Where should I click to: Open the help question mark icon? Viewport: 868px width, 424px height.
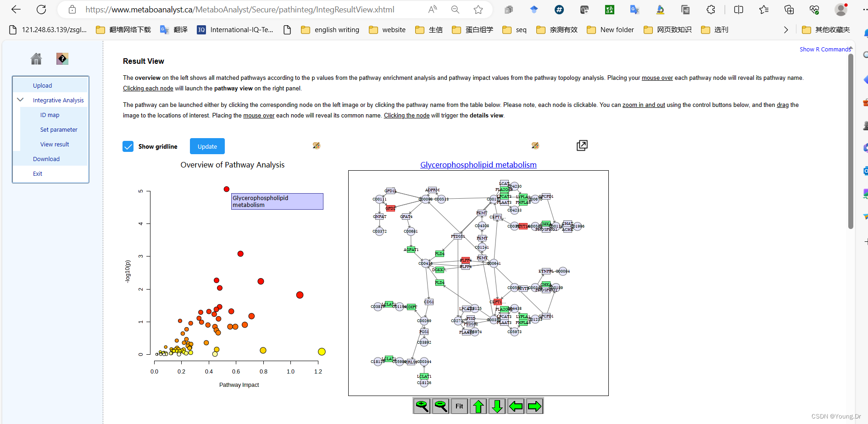pyautogui.click(x=62, y=59)
